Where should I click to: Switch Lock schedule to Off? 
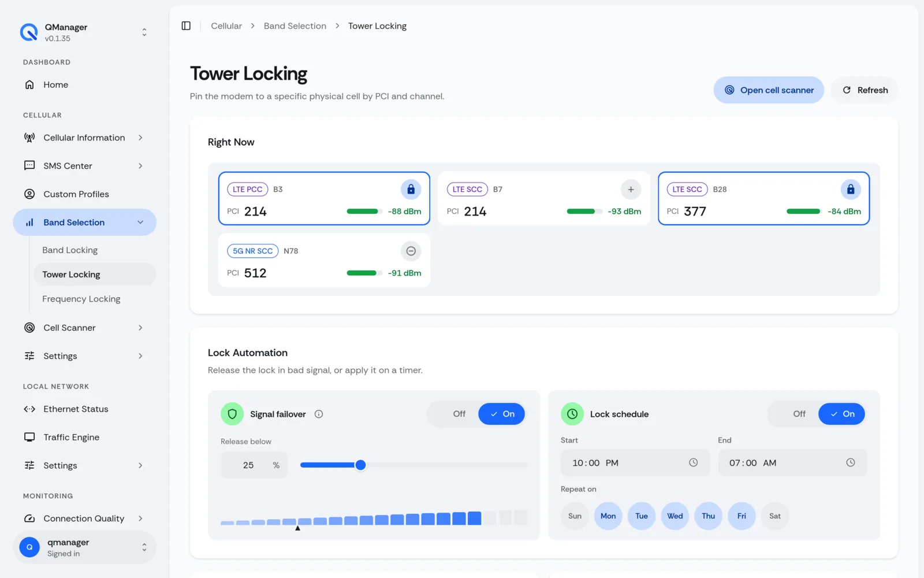pos(799,414)
